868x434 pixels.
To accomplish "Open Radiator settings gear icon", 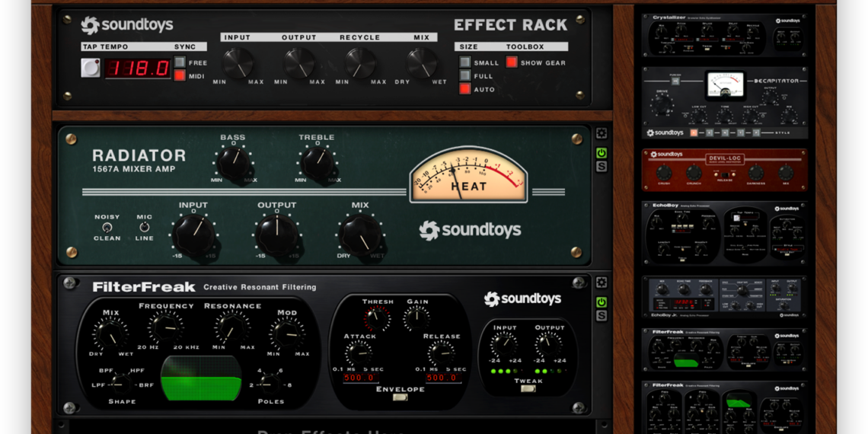I will pyautogui.click(x=602, y=133).
